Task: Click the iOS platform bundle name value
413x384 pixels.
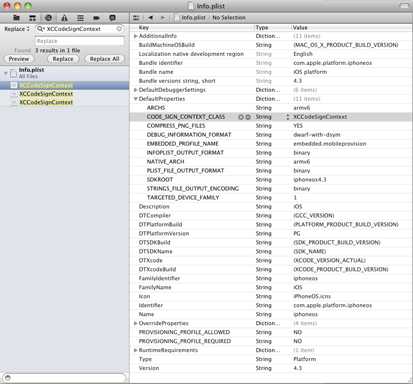Action: [310, 72]
